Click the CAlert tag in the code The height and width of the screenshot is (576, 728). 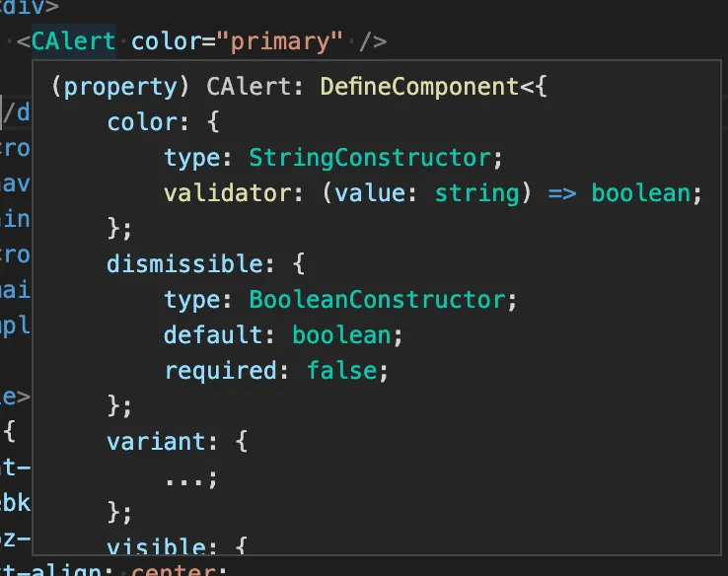point(73,41)
